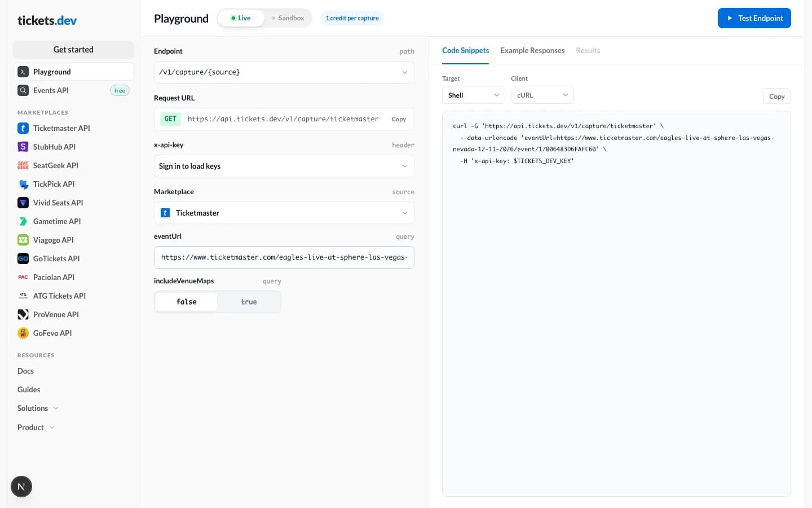Switch to the Example Responses tab

click(532, 50)
